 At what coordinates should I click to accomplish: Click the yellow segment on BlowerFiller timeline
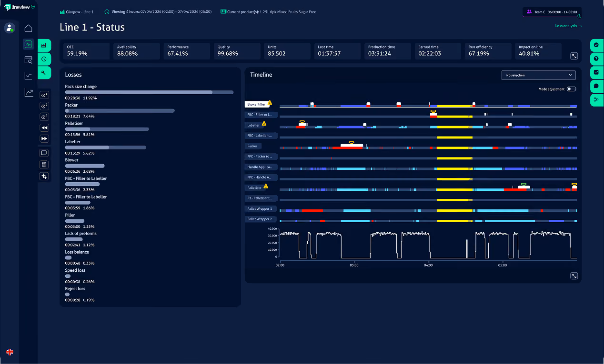[454, 106]
